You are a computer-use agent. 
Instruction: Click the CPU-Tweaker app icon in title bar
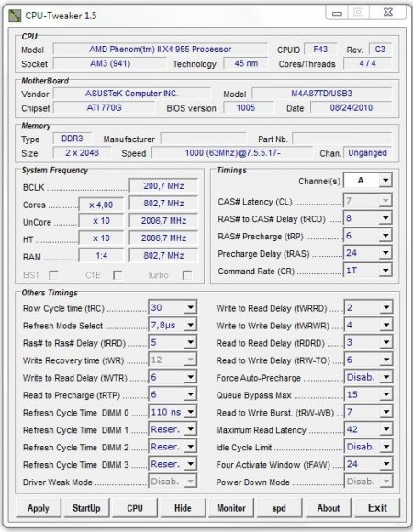15,16
